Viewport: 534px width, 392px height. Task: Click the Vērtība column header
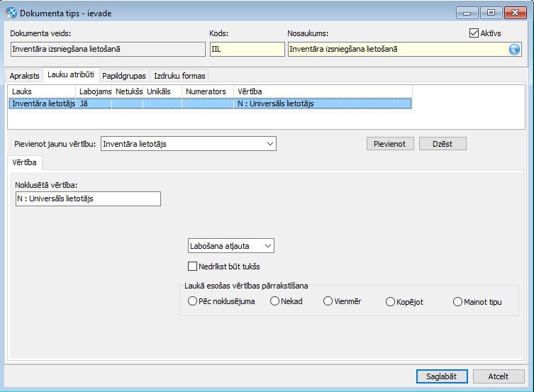(x=323, y=91)
